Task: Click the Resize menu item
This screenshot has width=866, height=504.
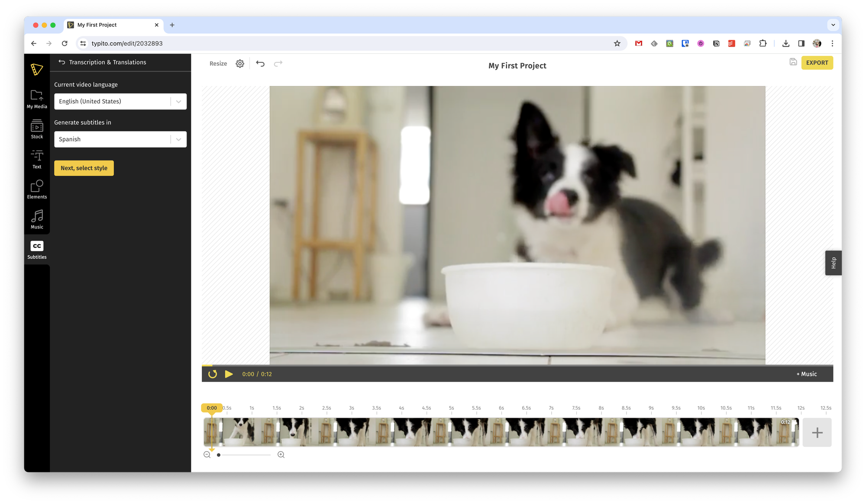Action: click(x=218, y=64)
